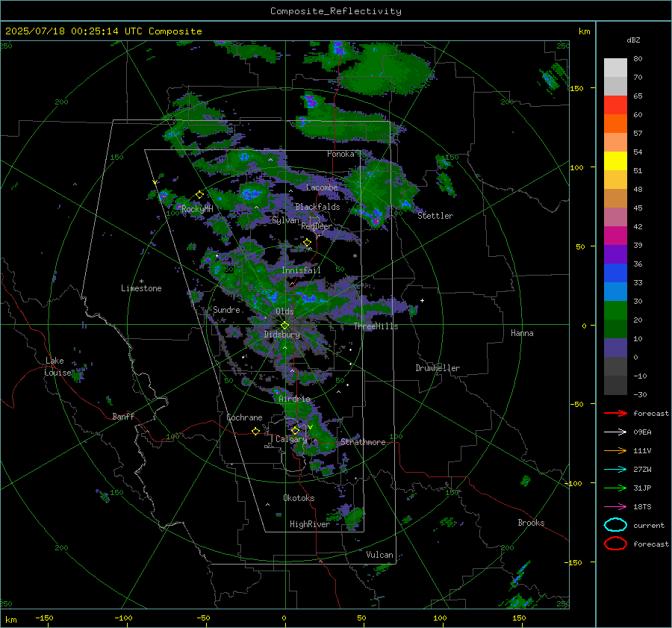Pick the red 60-65 dBZ legend swatch
The width and height of the screenshot is (672, 628).
(615, 105)
